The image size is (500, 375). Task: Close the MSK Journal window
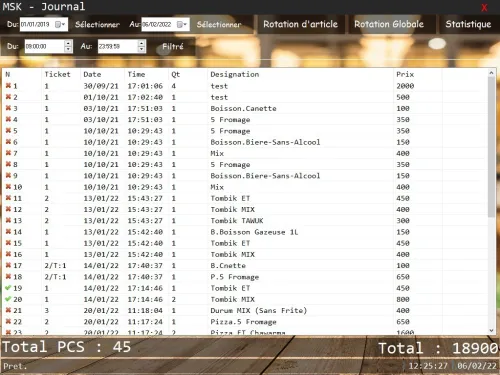(x=484, y=7)
